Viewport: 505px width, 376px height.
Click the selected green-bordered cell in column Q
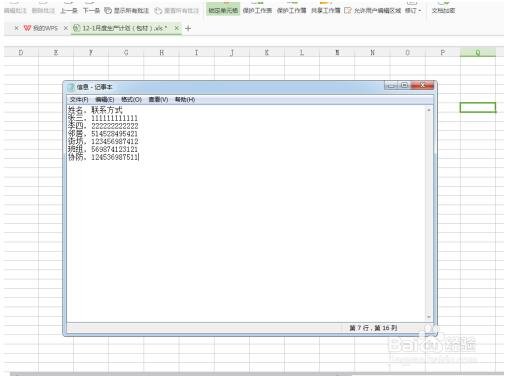point(478,107)
